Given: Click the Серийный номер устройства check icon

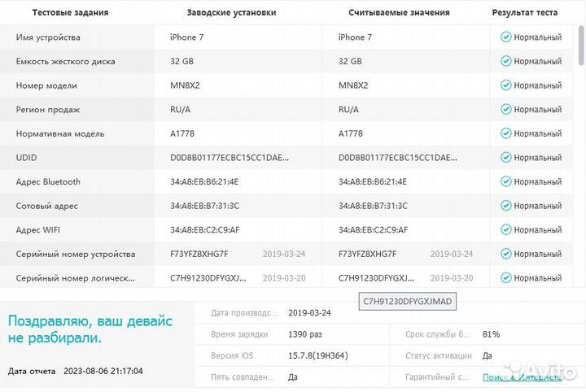Looking at the screenshot, I should 505,255.
